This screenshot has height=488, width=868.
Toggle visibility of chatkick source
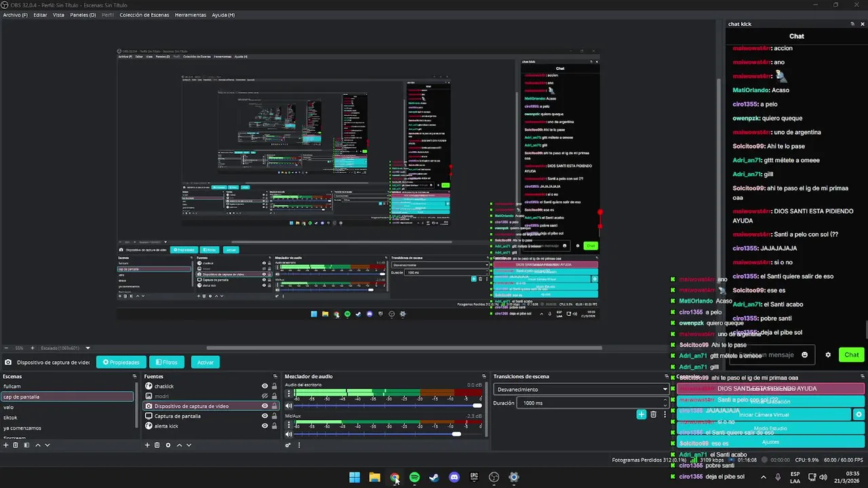[x=264, y=386]
